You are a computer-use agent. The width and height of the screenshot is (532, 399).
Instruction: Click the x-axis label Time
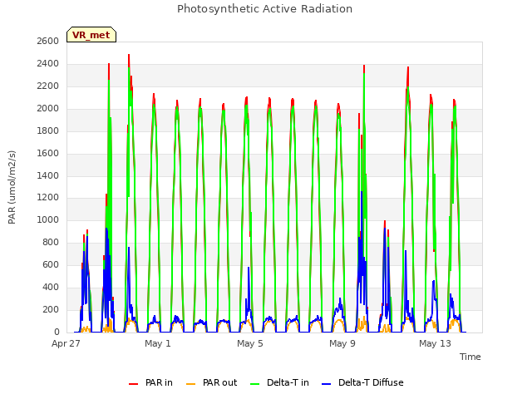(470, 357)
